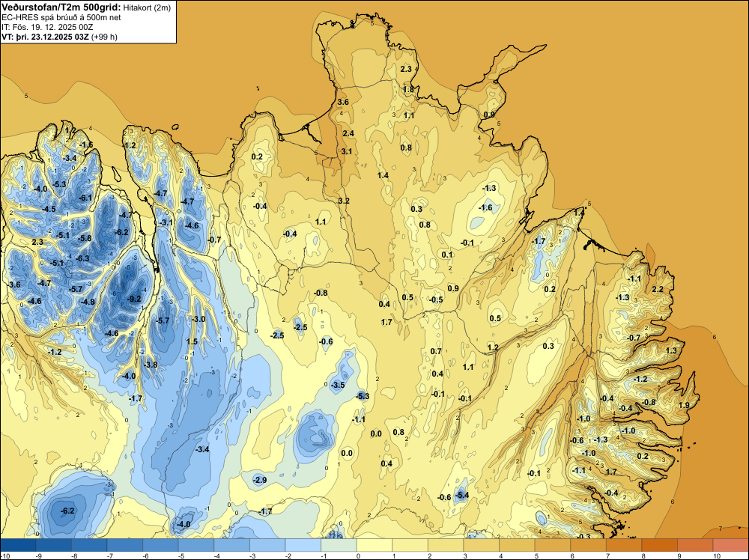Image resolution: width=749 pixels, height=560 pixels.
Task: Click the 0.7 temperature reading
Action: point(436,351)
